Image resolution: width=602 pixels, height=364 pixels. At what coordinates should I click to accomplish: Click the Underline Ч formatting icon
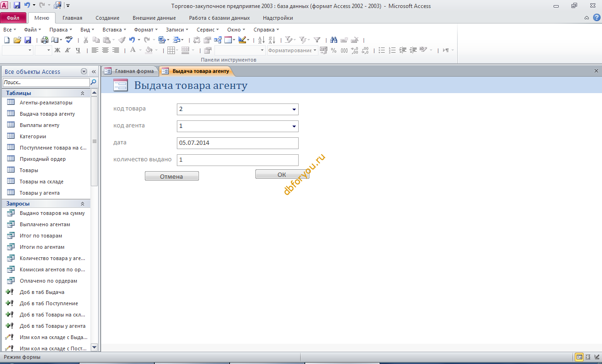coord(78,50)
